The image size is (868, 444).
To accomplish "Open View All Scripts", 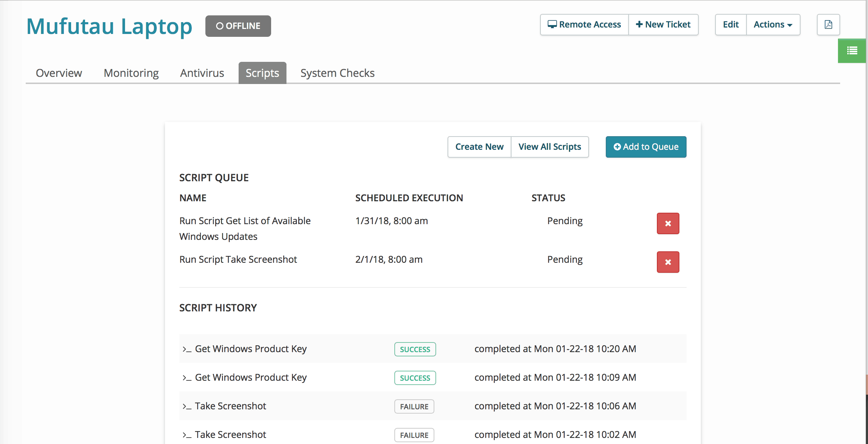I will (x=549, y=147).
